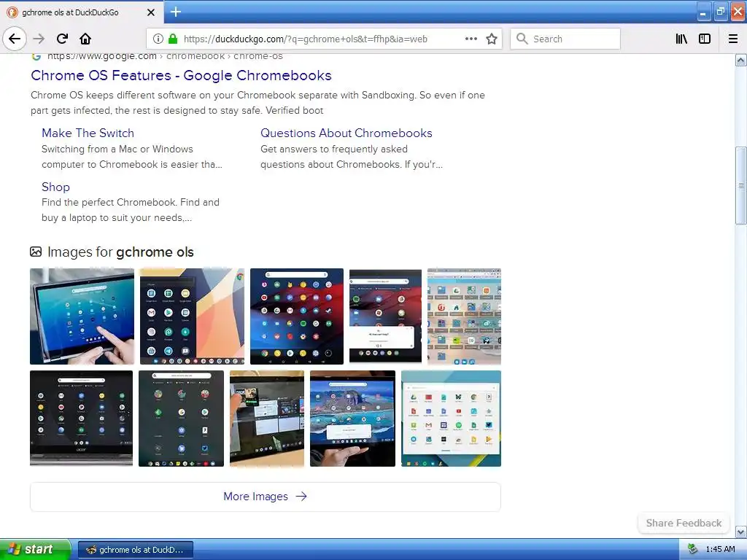Click the Share Feedback button
Screen dimensions: 747x560
pyautogui.click(x=684, y=523)
